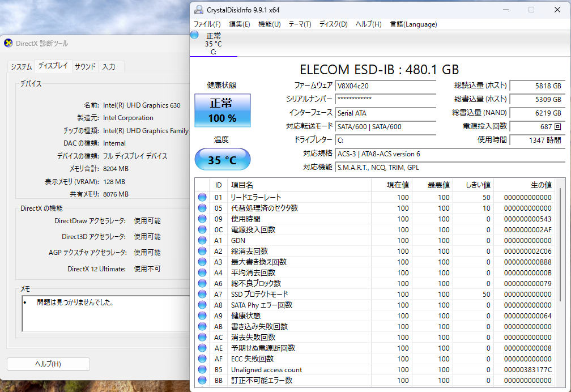Open the 言語(Language) menu
571x392 pixels.
pyautogui.click(x=414, y=24)
